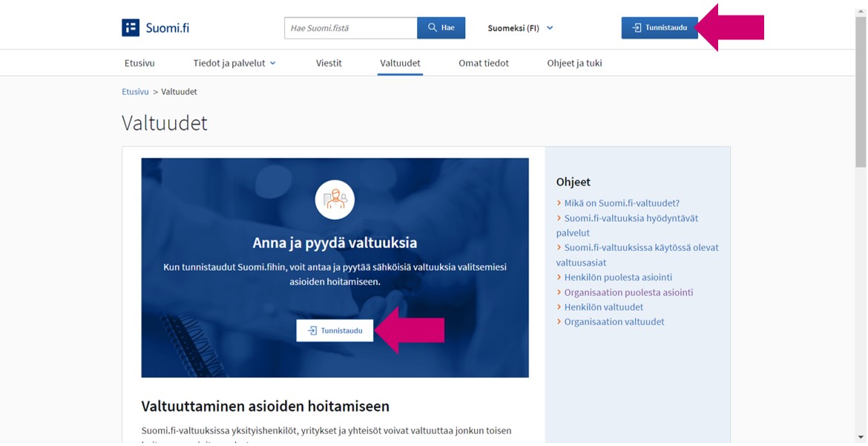The height and width of the screenshot is (446, 868).
Task: Click the Tunnistaudu button in the header
Action: 660,27
